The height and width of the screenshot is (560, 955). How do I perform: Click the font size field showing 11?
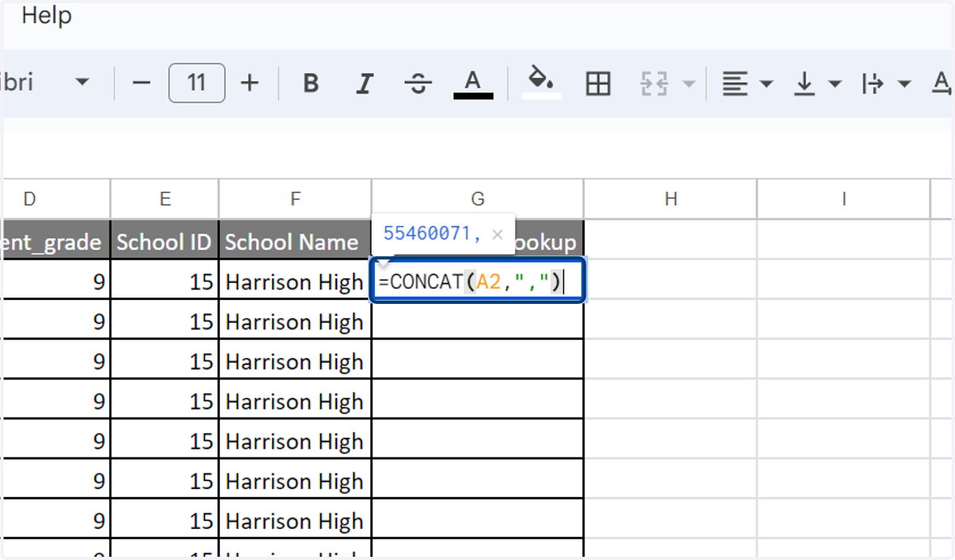(x=197, y=83)
